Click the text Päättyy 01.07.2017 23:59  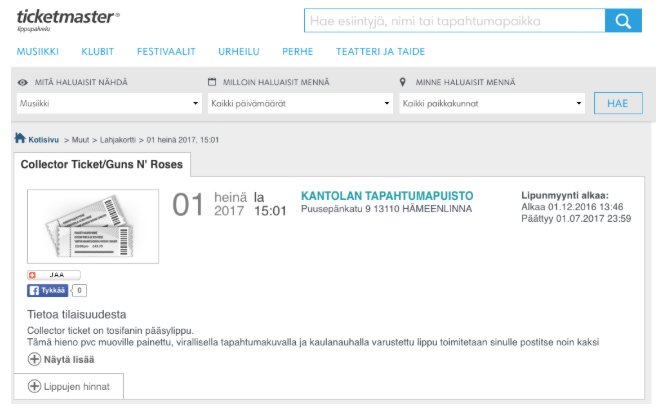pyautogui.click(x=576, y=219)
